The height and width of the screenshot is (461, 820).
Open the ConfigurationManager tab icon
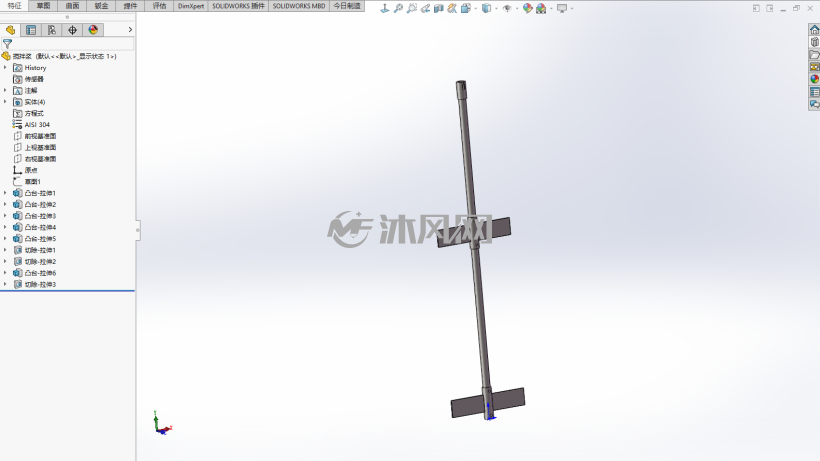pos(52,30)
